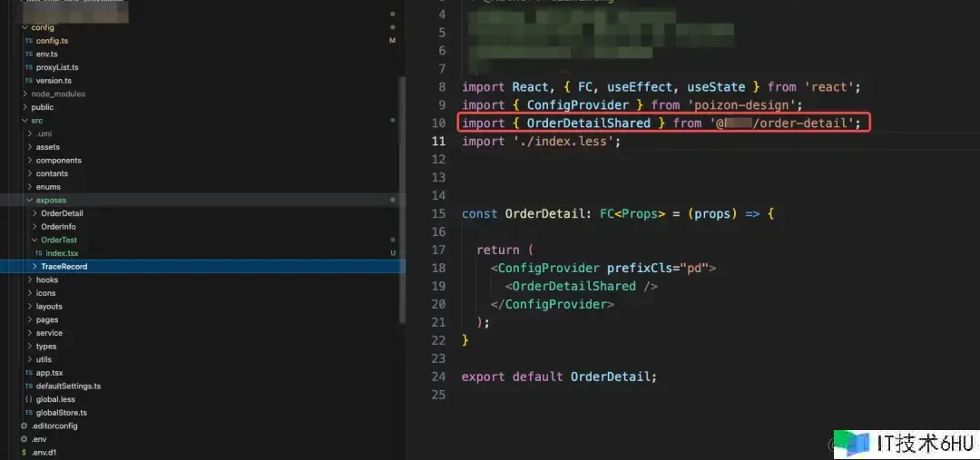The image size is (980, 460).
Task: Click 'OrderDetailShared' in the import on line 10
Action: point(601,123)
